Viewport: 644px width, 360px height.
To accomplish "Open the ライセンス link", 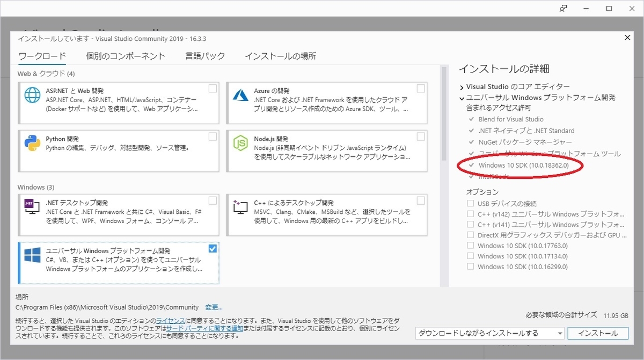I will 171,320.
